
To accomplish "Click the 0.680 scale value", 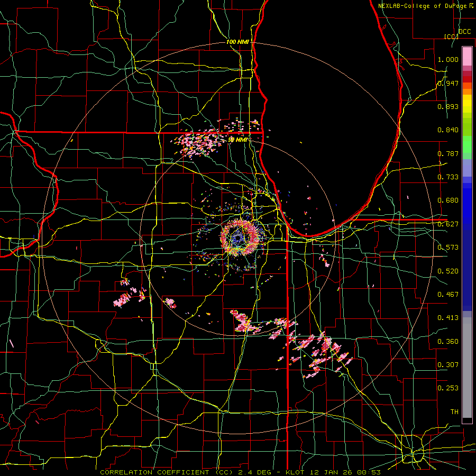I will pos(448,200).
